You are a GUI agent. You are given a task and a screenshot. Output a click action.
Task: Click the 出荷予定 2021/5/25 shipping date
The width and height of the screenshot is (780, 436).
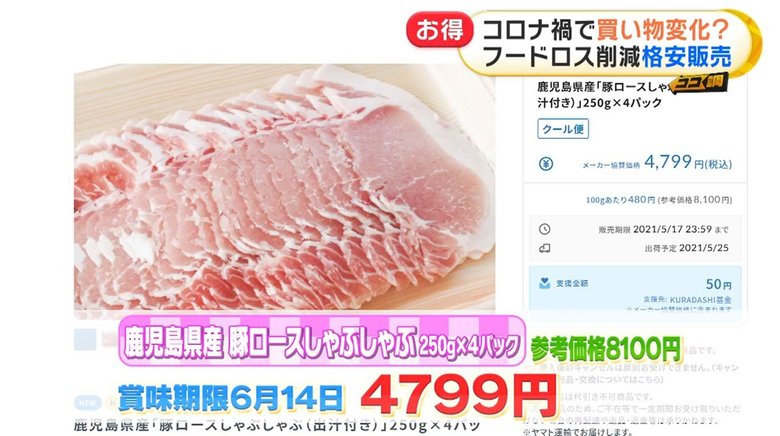[x=687, y=248]
